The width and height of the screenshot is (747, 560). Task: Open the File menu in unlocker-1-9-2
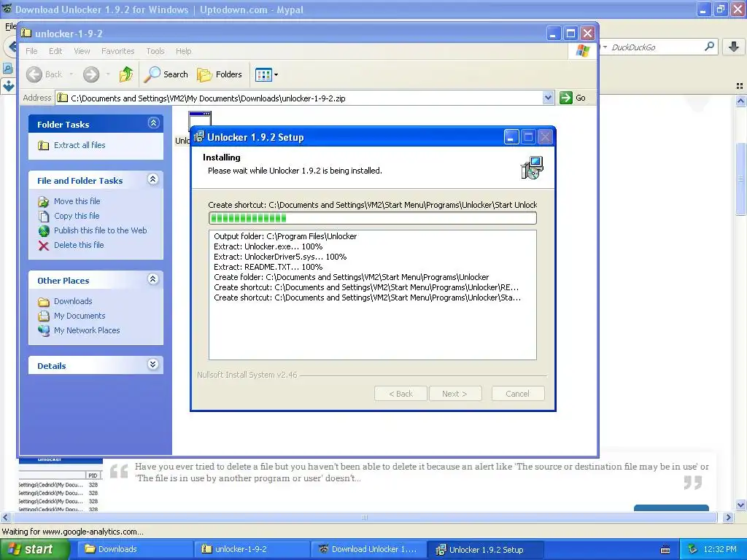pyautogui.click(x=31, y=51)
